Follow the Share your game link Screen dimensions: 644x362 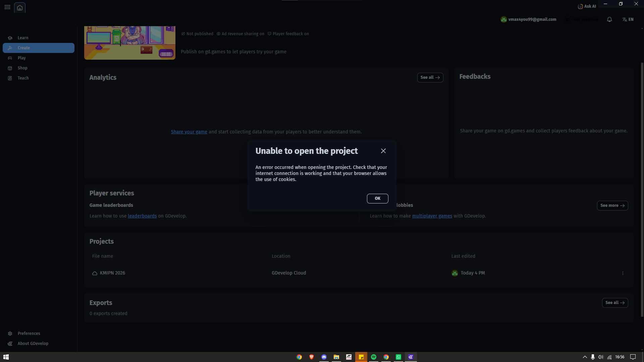[x=189, y=132]
